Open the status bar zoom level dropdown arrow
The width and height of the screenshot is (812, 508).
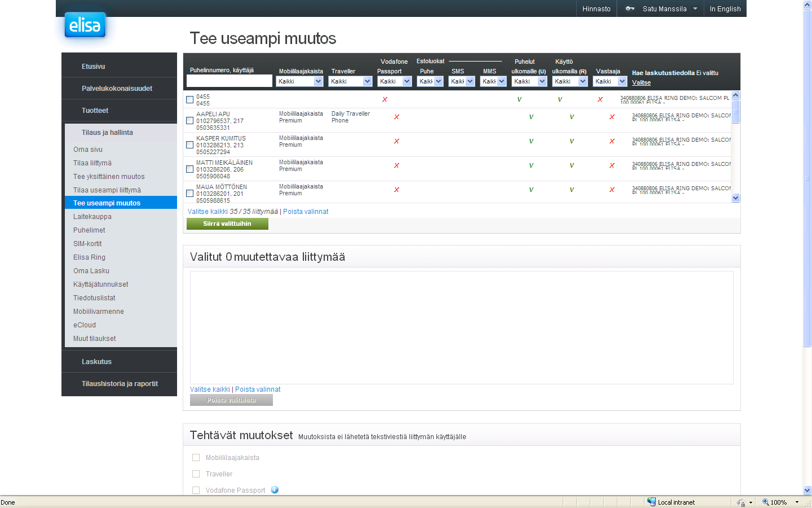coord(797,502)
